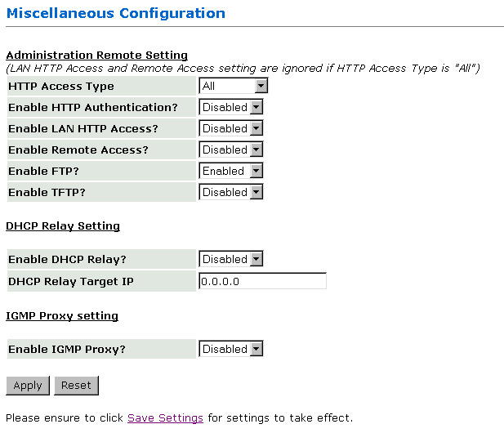Expand the Enable IGMP Proxy dropdown
The image size is (504, 433).
click(231, 349)
